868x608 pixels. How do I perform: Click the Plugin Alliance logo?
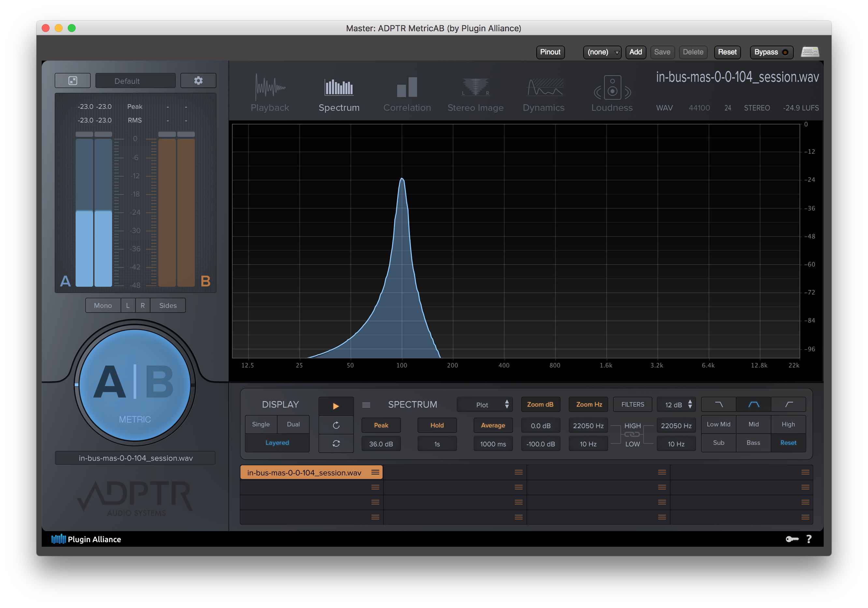pos(86,539)
